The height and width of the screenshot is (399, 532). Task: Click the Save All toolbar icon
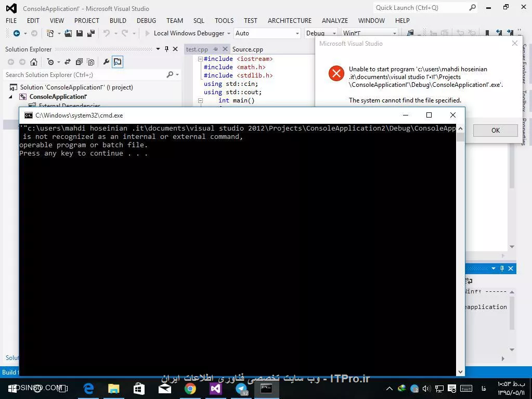pyautogui.click(x=90, y=33)
